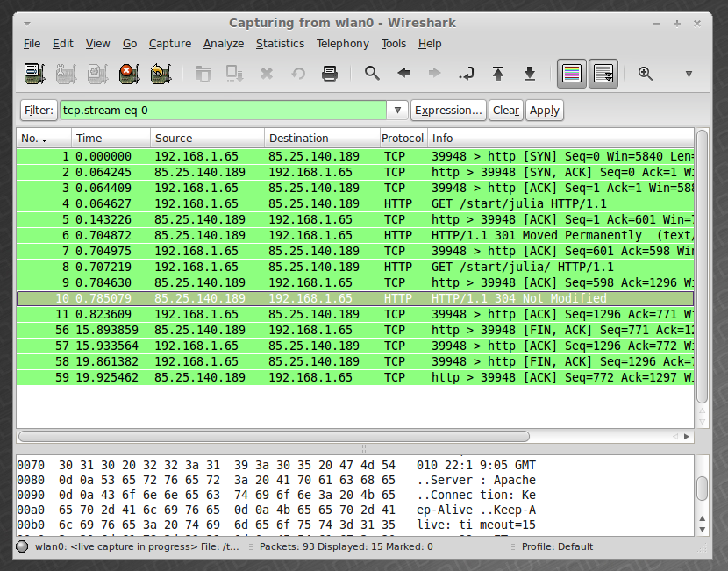Click the reload capture file icon
The width and height of the screenshot is (728, 571).
pyautogui.click(x=298, y=74)
